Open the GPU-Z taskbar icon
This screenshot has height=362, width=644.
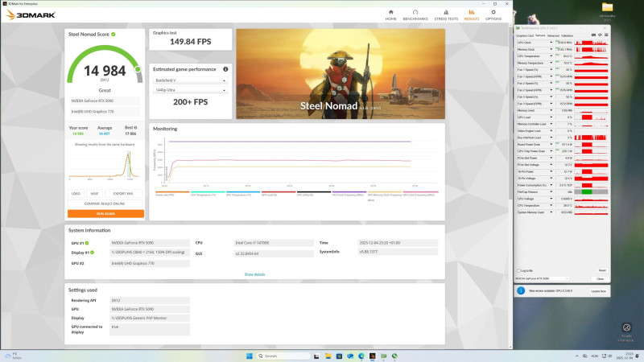coord(383,356)
